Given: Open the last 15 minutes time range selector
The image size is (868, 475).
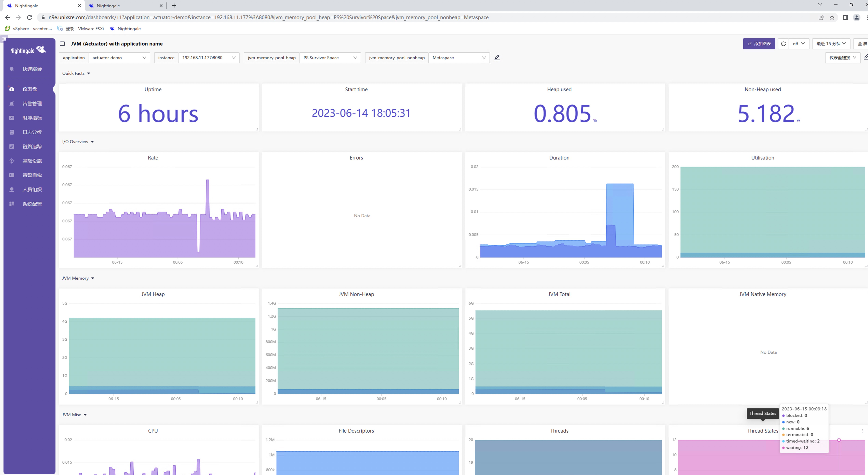Looking at the screenshot, I should (831, 44).
